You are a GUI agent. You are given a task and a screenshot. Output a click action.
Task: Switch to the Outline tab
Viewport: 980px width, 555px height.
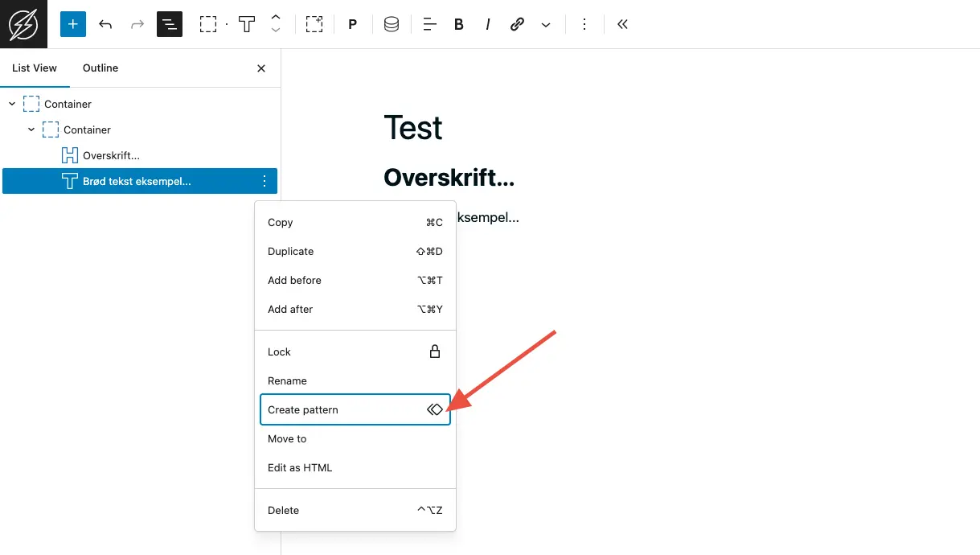click(100, 68)
